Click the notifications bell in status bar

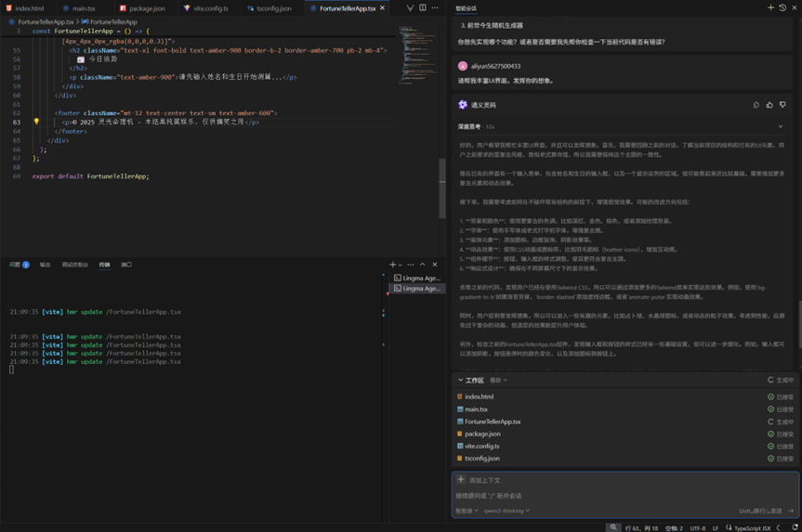pos(795,527)
